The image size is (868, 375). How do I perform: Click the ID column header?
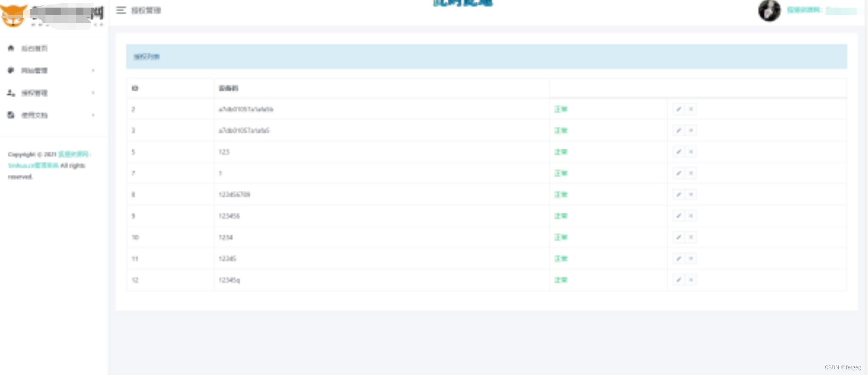pyautogui.click(x=135, y=88)
